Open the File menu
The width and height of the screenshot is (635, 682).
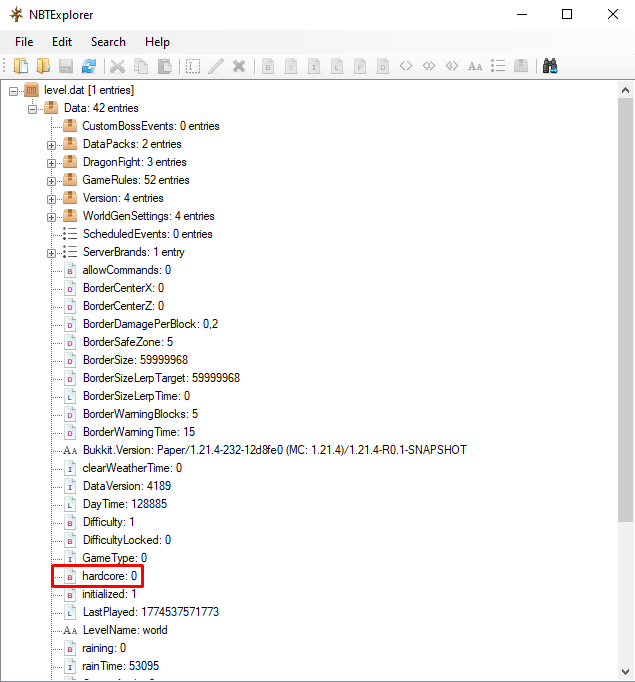click(x=24, y=42)
